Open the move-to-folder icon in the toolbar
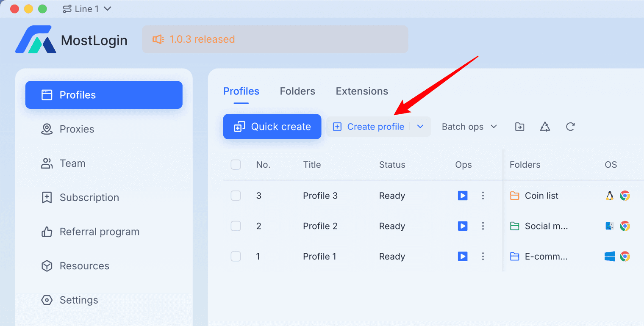The height and width of the screenshot is (326, 644). [519, 127]
